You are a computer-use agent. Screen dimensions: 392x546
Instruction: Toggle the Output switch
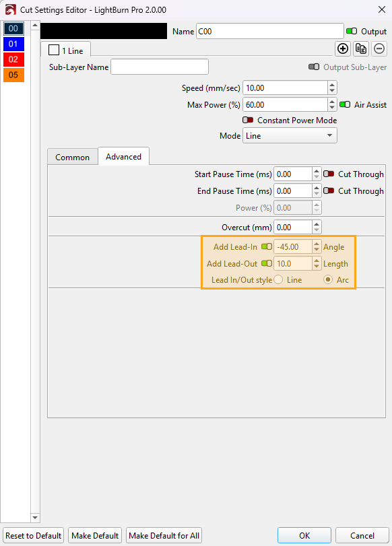(352, 32)
